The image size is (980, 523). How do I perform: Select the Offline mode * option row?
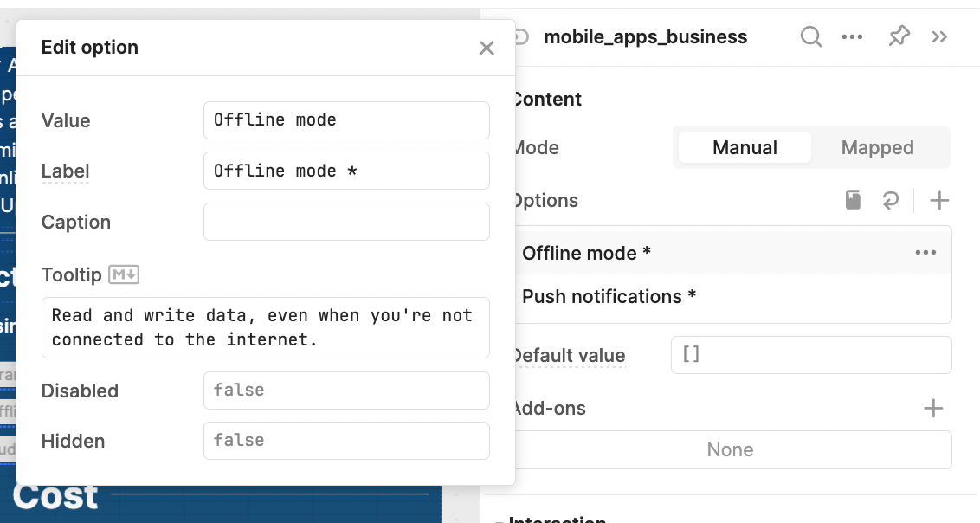[732, 253]
